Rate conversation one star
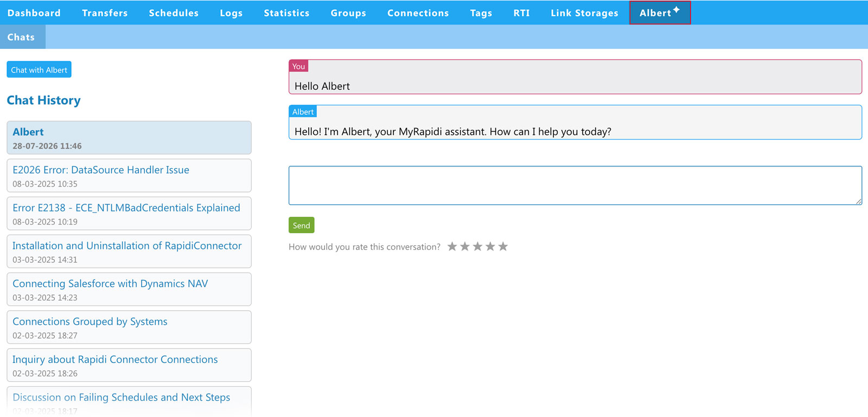 (x=452, y=247)
